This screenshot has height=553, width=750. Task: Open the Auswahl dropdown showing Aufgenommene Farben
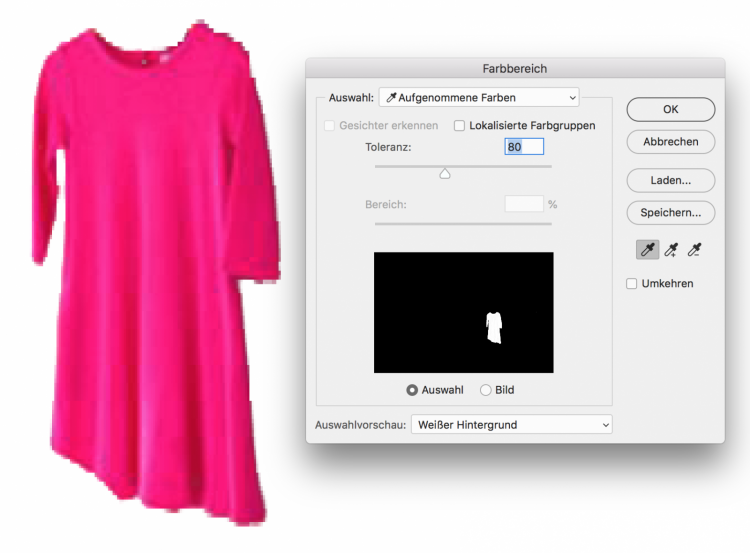tap(479, 98)
